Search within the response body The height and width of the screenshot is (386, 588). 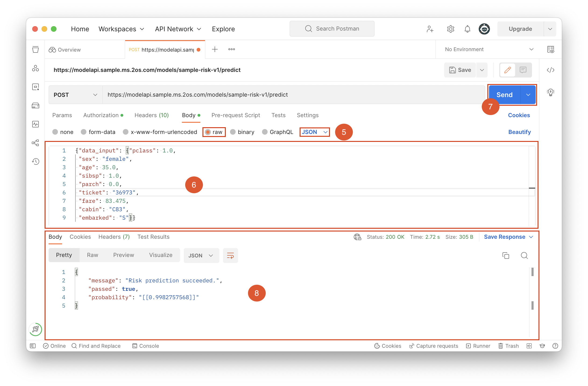pos(524,255)
